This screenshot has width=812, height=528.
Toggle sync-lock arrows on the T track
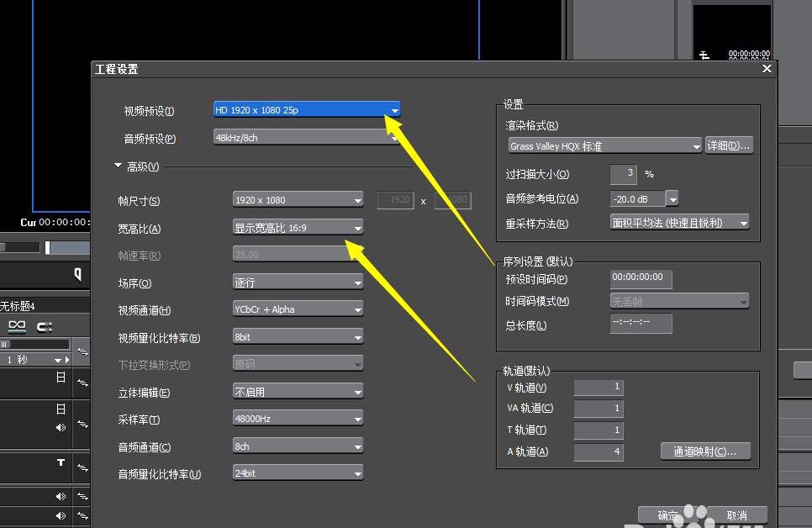[82, 467]
